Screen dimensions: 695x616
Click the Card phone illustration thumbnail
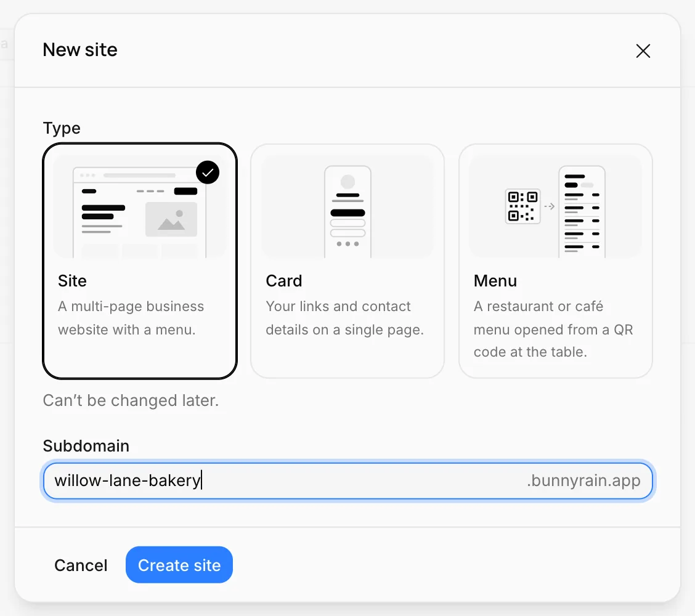[x=347, y=206]
